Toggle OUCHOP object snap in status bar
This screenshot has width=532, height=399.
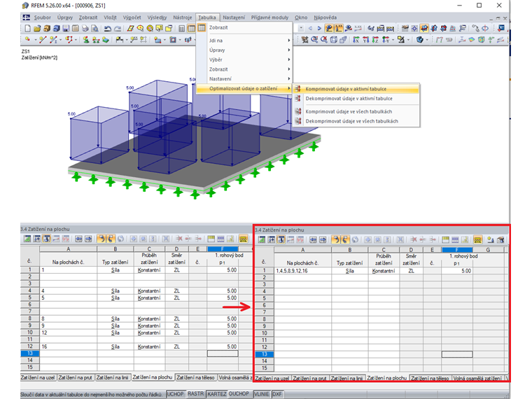(239, 393)
